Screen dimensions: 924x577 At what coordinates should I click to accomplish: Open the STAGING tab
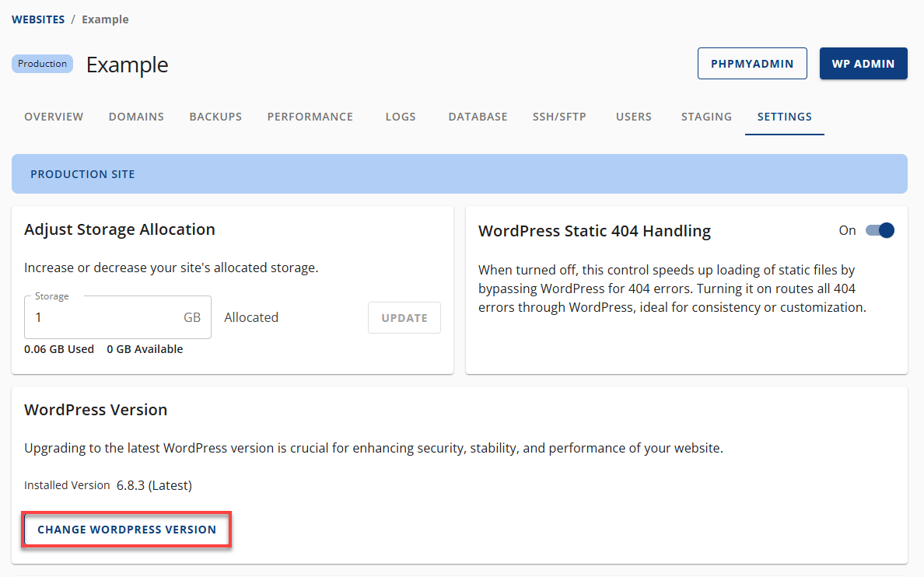(x=705, y=116)
